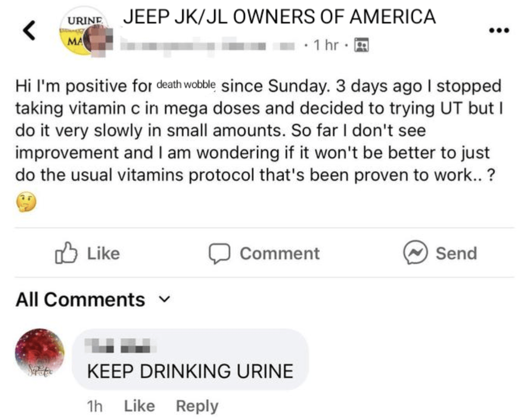
Task: Open the blurred post author name
Action: click(x=208, y=46)
